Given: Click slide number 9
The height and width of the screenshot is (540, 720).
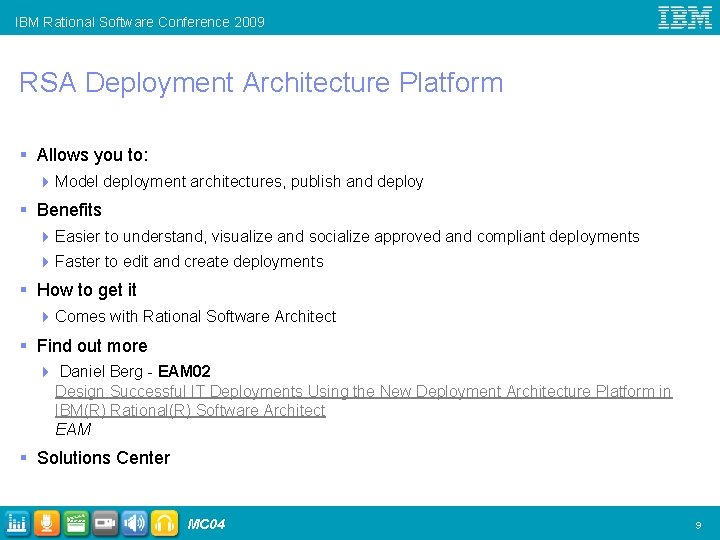Looking at the screenshot, I should 698,525.
